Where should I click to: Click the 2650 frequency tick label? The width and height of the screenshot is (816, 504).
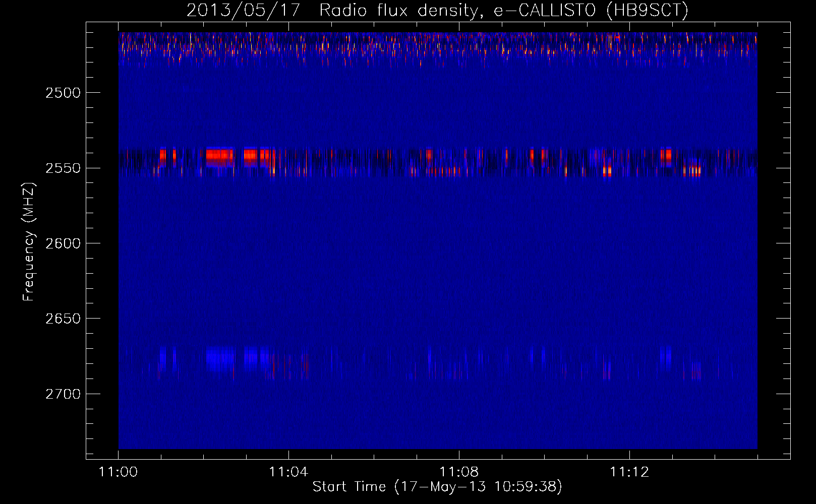point(63,319)
